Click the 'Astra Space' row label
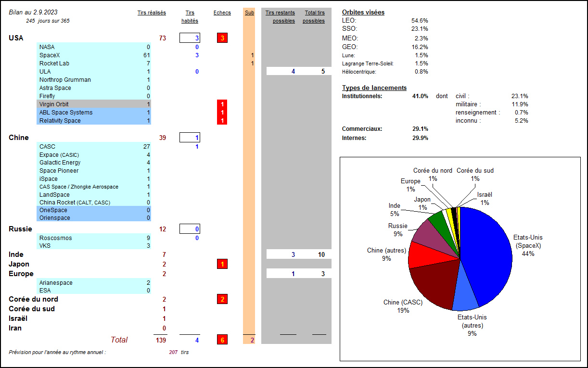Screen dimensions: 588x368 tap(55, 88)
